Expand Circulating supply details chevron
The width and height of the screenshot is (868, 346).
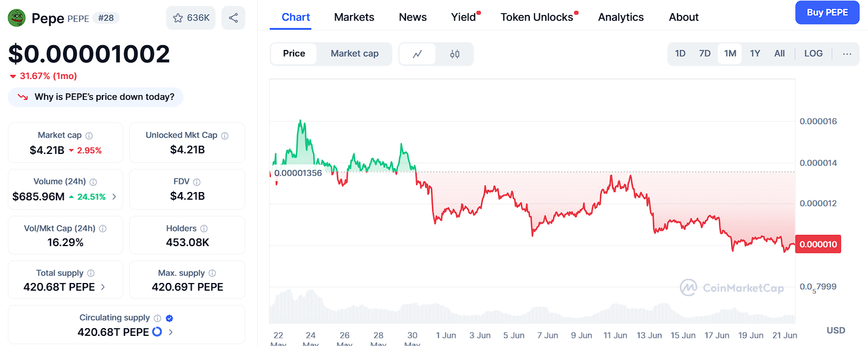[171, 332]
